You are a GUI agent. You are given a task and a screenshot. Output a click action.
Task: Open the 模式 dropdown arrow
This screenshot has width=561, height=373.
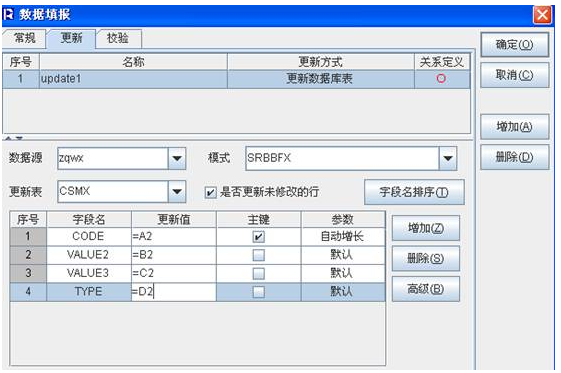click(448, 158)
